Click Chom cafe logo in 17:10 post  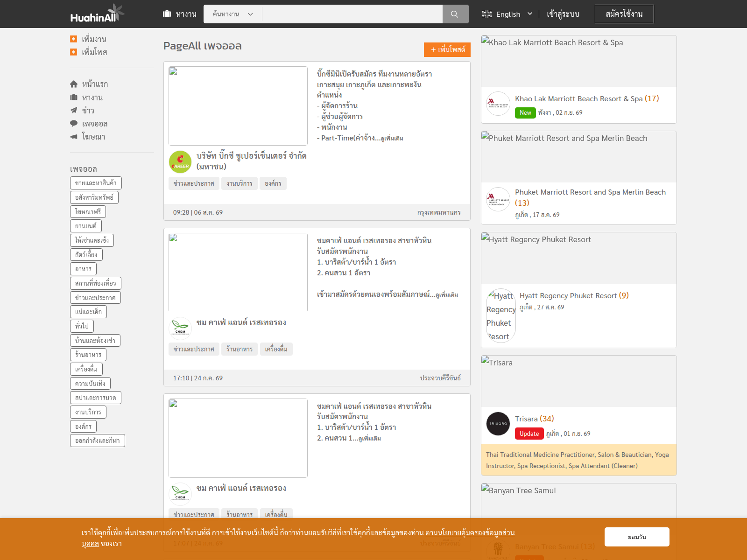pyautogui.click(x=180, y=328)
